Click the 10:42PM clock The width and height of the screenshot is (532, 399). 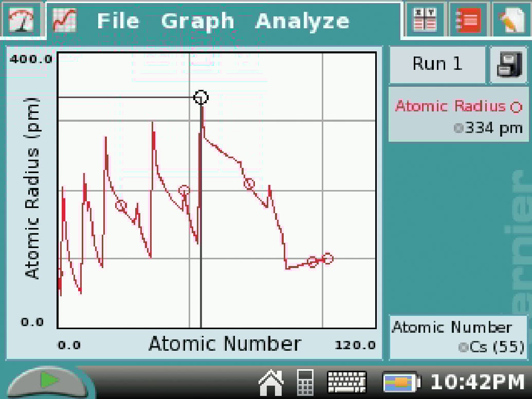coord(478,382)
